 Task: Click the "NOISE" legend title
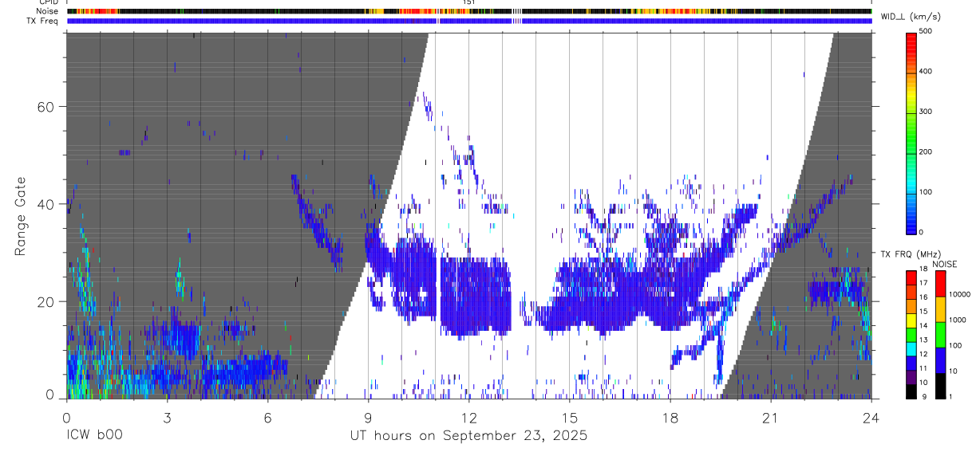[944, 264]
